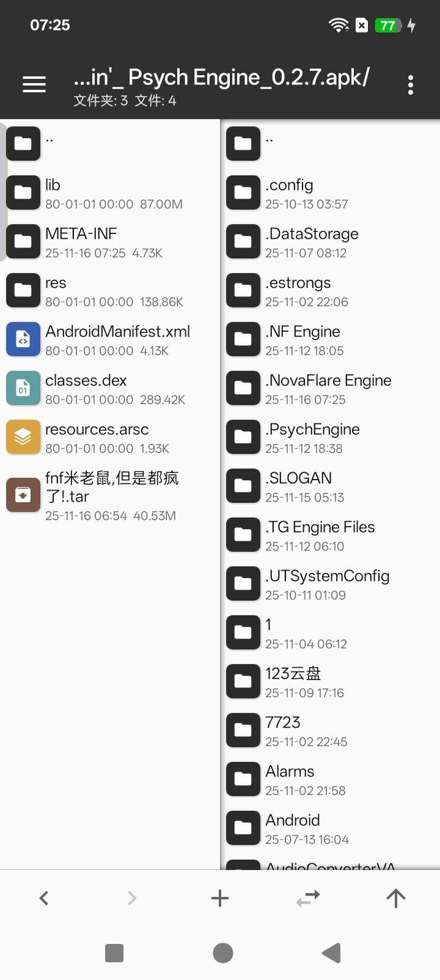This screenshot has width=440, height=980.
Task: Tap the up arrow in bottom toolbar
Action: pos(396,898)
